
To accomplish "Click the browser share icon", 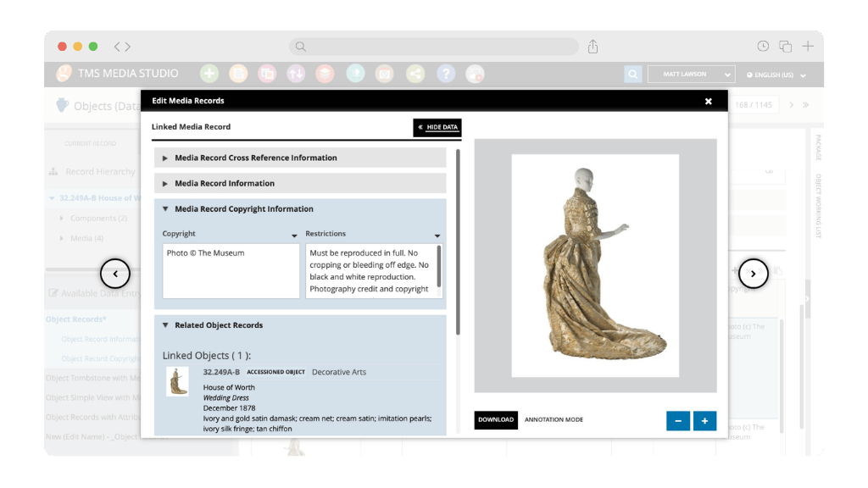I will coord(593,47).
